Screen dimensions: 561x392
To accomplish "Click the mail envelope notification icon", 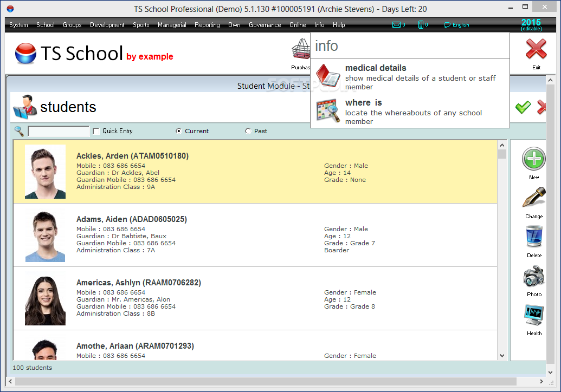I will pyautogui.click(x=396, y=25).
